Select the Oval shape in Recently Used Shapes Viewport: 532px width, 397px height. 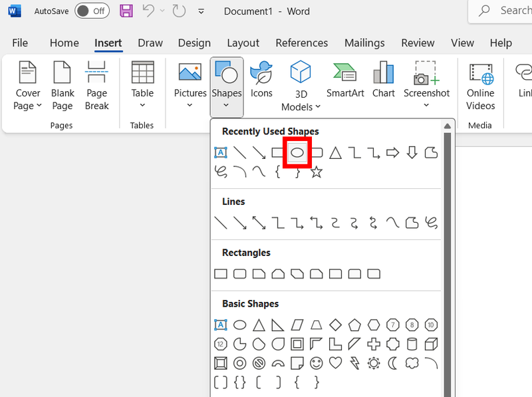coord(297,153)
